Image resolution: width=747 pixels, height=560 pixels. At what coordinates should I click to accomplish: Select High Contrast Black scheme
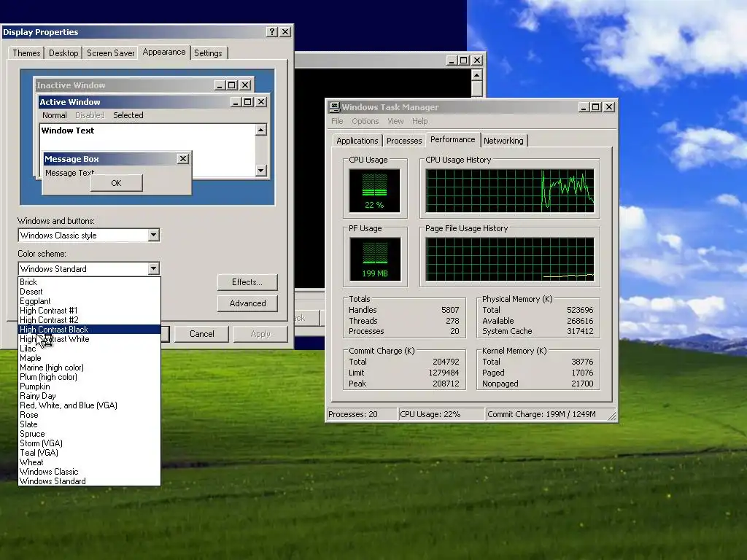click(89, 330)
